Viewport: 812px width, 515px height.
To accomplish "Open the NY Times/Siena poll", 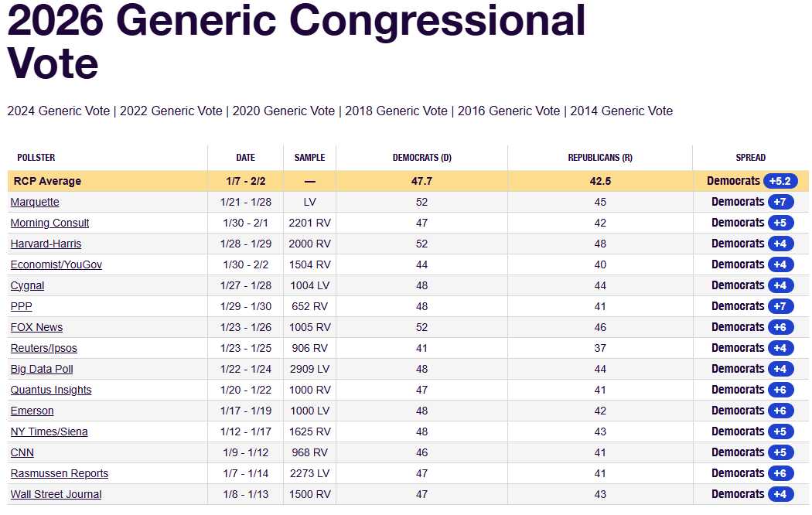I will pos(49,431).
